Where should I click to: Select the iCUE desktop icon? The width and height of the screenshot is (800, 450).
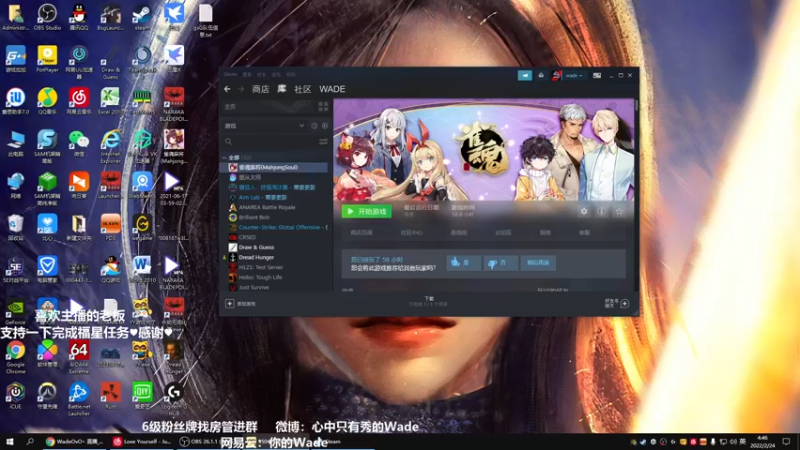click(x=15, y=396)
